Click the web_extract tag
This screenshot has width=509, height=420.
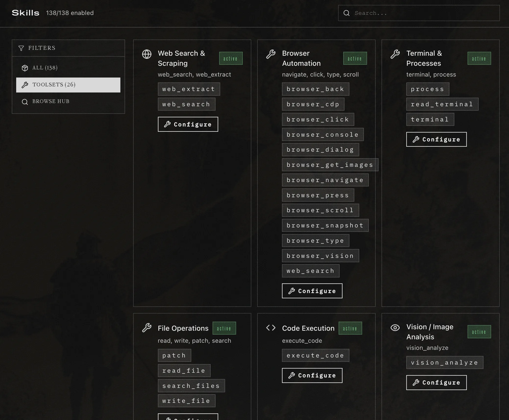[189, 89]
